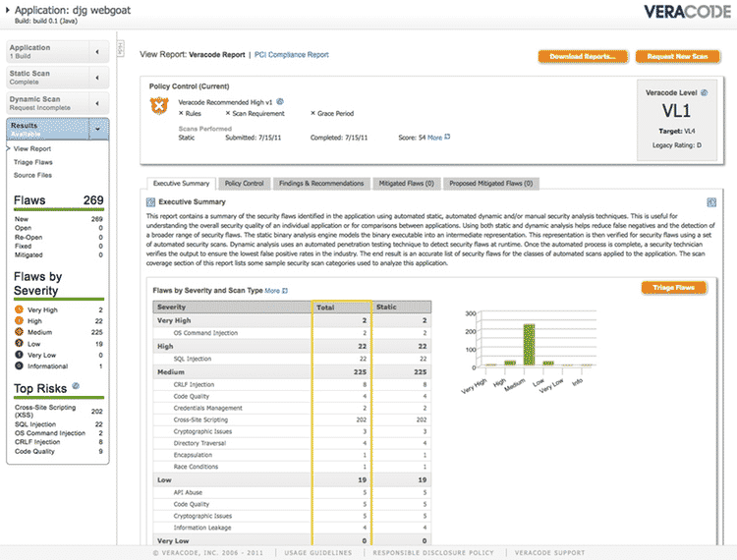The image size is (737, 560).
Task: Click the Informational severity icon in sidebar
Action: tap(19, 365)
